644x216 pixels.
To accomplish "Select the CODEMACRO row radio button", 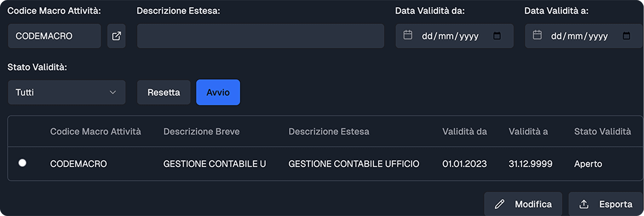I will click(x=22, y=163).
